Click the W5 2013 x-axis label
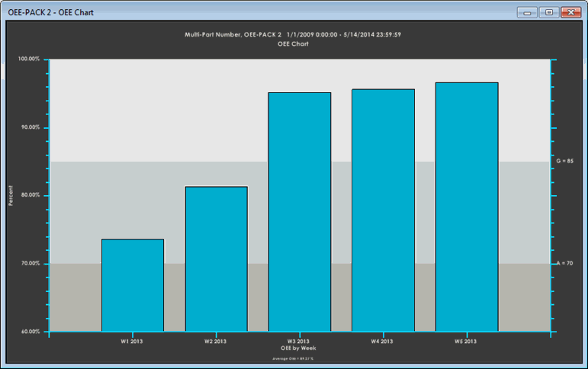 tap(466, 342)
